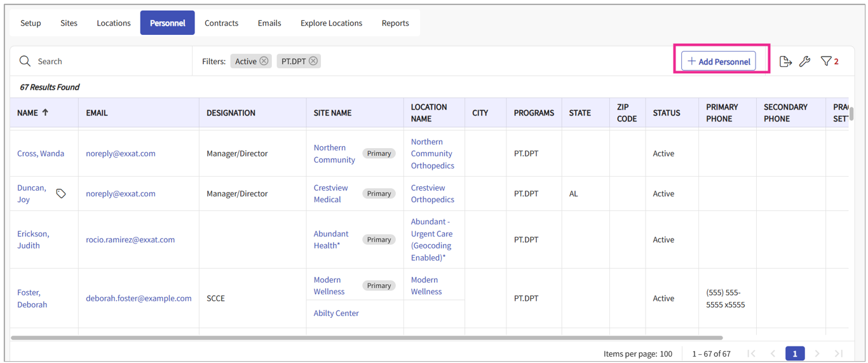Sort by the Name column arrow
The image size is (868, 363).
point(45,113)
